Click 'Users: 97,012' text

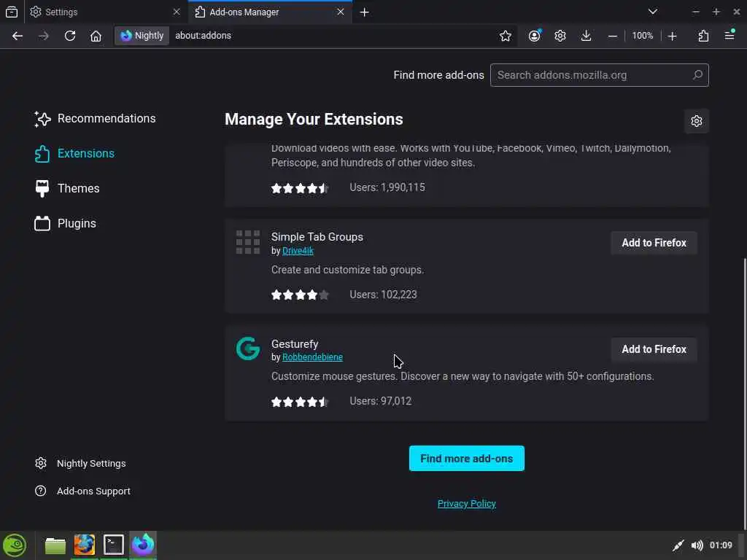[380, 402]
